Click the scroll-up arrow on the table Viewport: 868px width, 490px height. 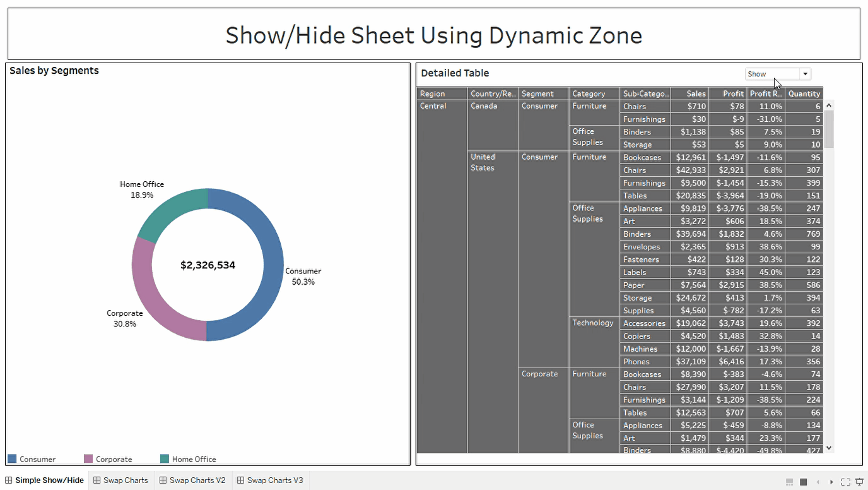coord(828,105)
